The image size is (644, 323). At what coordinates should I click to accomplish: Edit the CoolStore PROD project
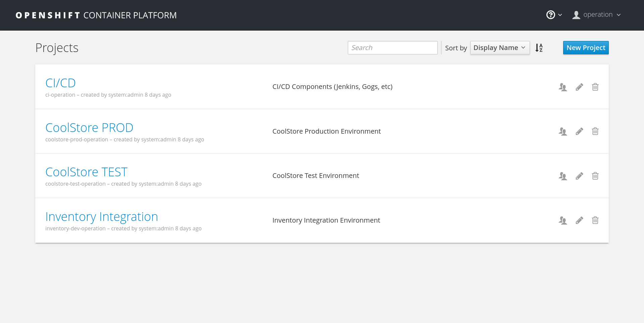point(579,131)
